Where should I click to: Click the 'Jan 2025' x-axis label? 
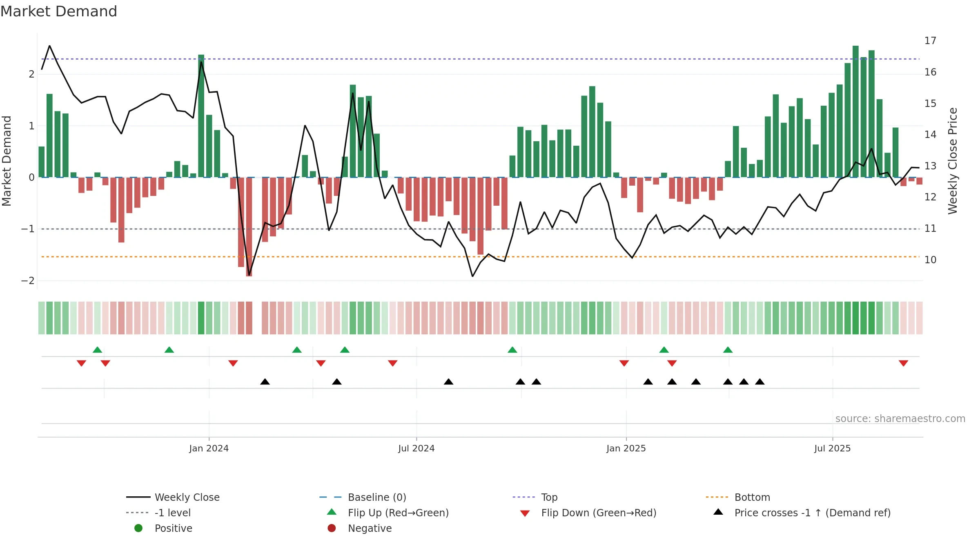pos(626,449)
